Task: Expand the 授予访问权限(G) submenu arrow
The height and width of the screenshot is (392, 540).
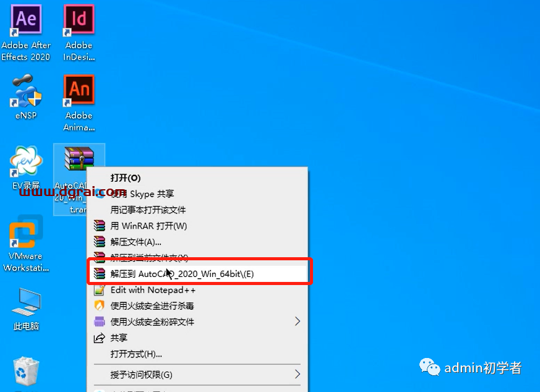Action: tap(298, 374)
